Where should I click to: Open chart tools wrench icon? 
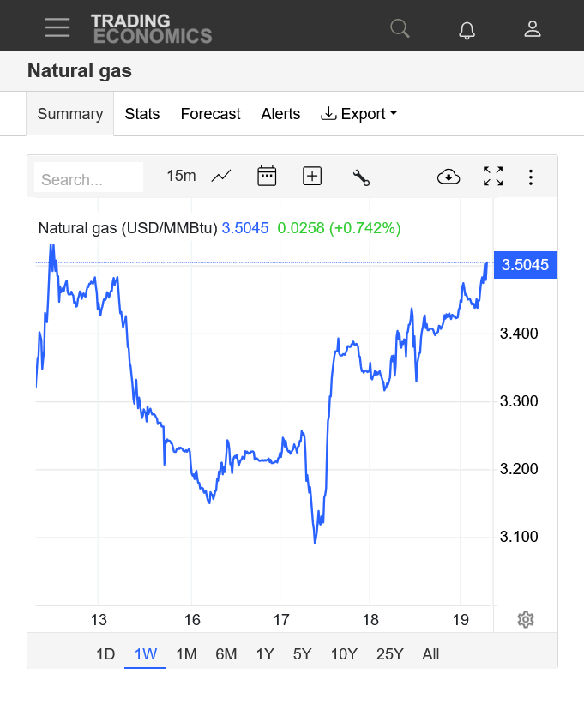click(x=361, y=177)
